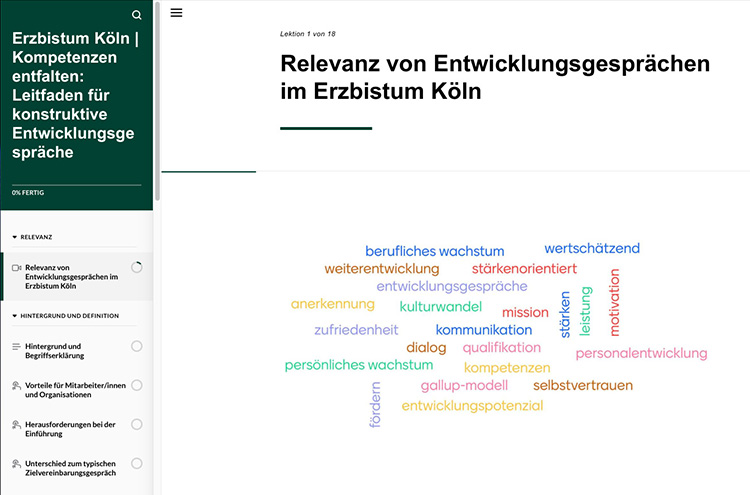Screen dimensions: 750x495
Task: Open lesson Hintergrund und Begriffserklärung
Action: pos(77,351)
